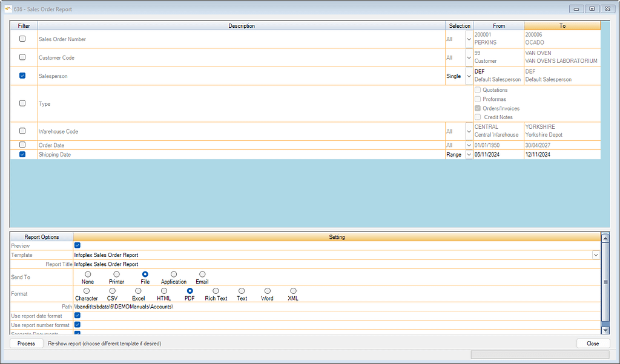Image resolution: width=620 pixels, height=364 pixels.
Task: Open the Template dropdown list
Action: (596, 255)
